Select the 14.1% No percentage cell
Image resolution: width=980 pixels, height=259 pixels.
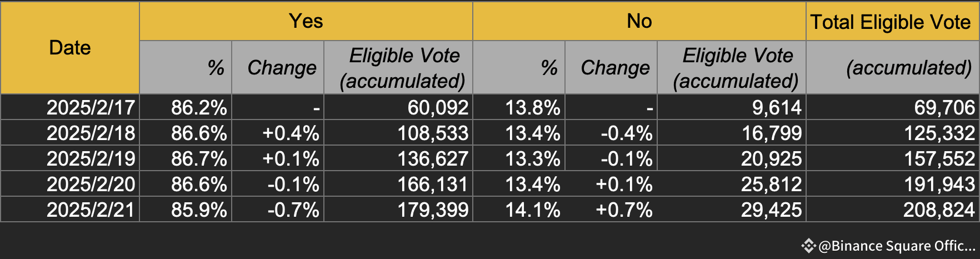[x=532, y=210]
